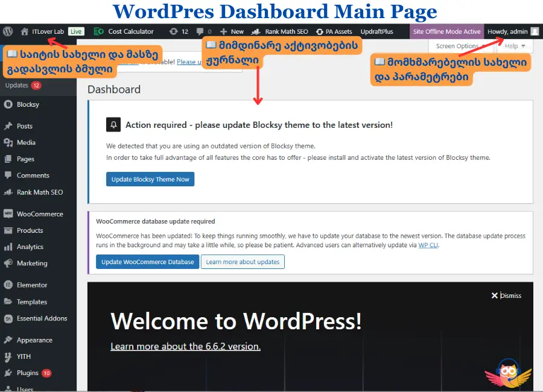Open the Elementor sidebar item
The image size is (543, 392).
click(x=32, y=285)
